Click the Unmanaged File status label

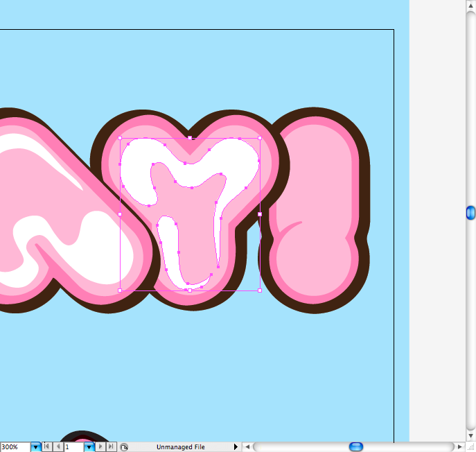tap(180, 447)
